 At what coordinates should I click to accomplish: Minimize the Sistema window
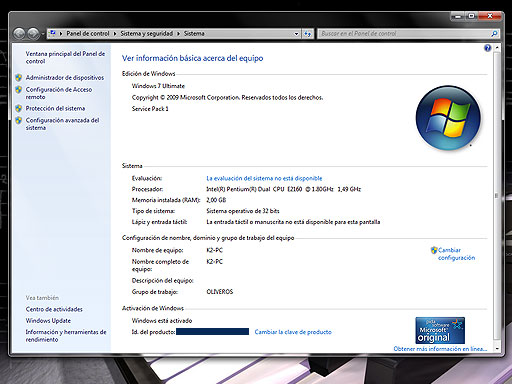[458, 16]
